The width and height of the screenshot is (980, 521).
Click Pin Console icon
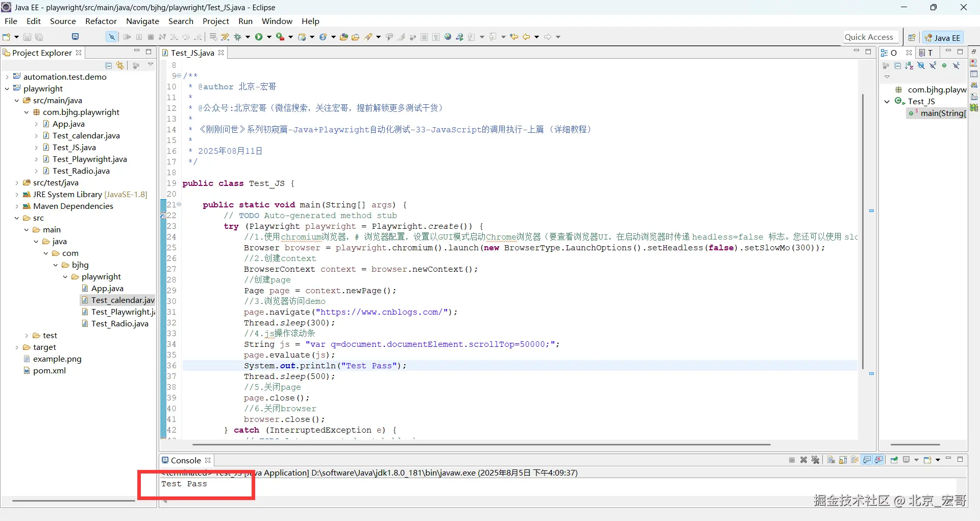(x=894, y=460)
